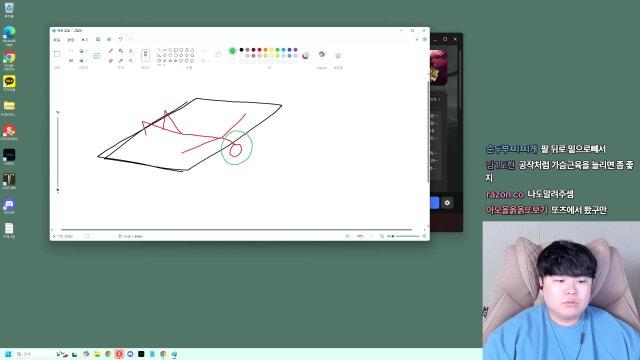Select the Eraser tool
Image resolution: width=640 pixels, height=360 pixels.
(x=110, y=60)
